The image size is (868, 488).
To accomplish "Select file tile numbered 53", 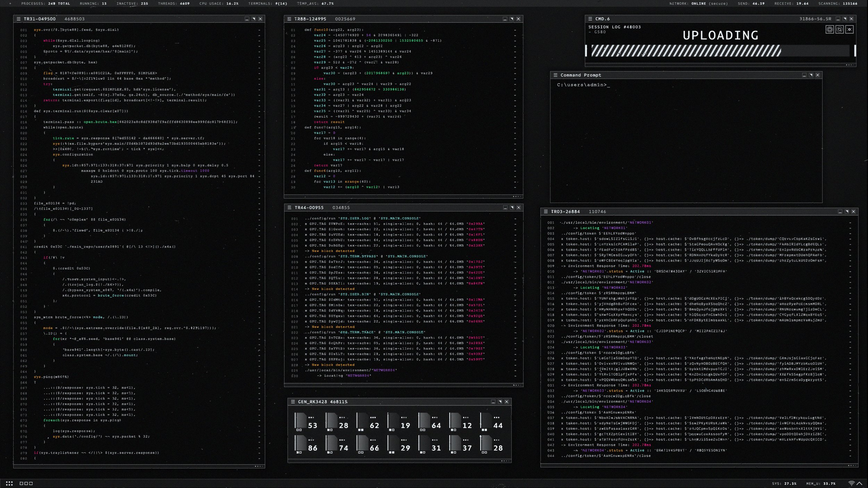I will coord(306,421).
